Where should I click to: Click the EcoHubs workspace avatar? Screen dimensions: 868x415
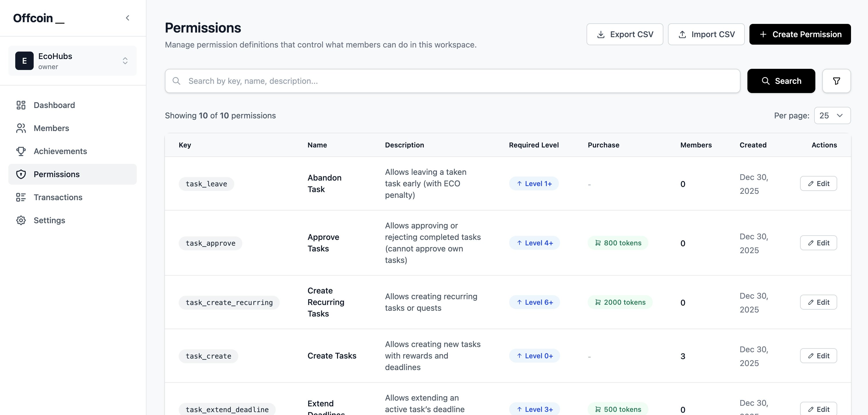point(24,61)
